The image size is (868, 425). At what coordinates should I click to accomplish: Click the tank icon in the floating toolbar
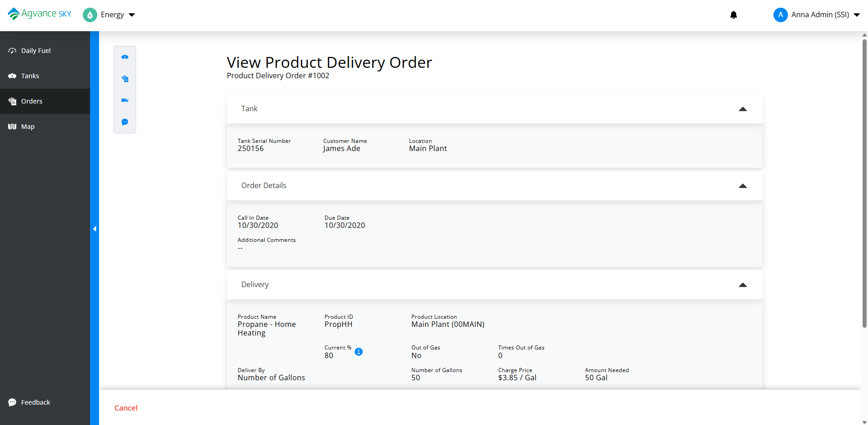point(125,57)
